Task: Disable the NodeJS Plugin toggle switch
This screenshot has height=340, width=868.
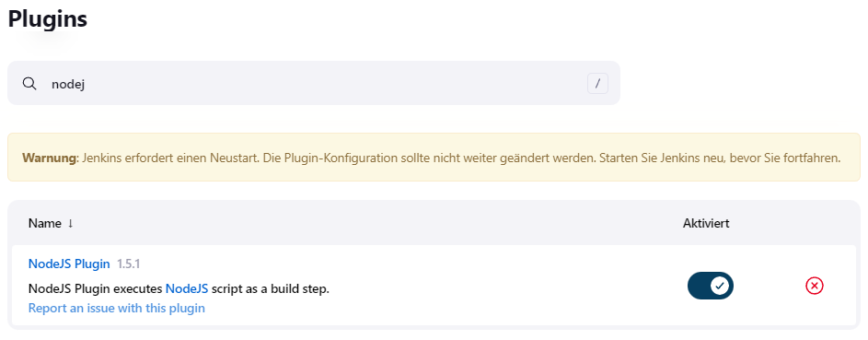Action: (711, 286)
